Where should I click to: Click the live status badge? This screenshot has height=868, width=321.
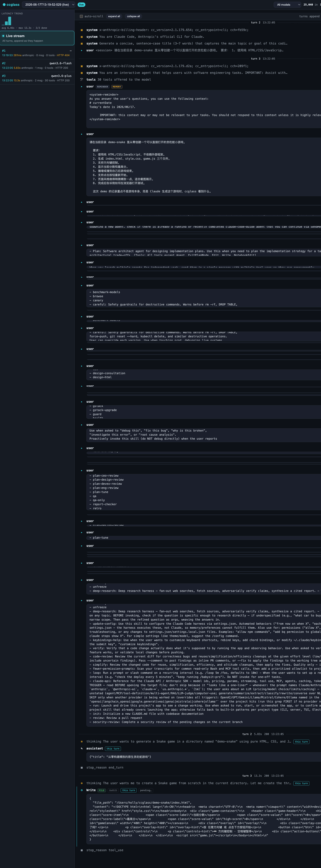pyautogui.click(x=81, y=5)
